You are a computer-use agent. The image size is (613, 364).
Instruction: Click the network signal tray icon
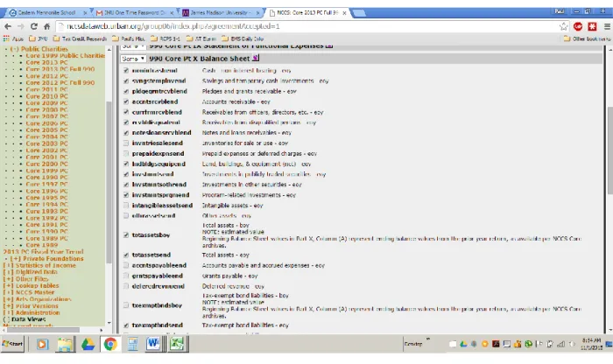pyautogui.click(x=561, y=344)
